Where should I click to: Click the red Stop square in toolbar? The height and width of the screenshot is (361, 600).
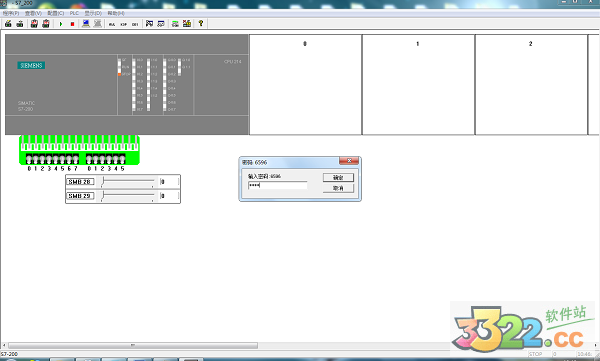pyautogui.click(x=72, y=24)
